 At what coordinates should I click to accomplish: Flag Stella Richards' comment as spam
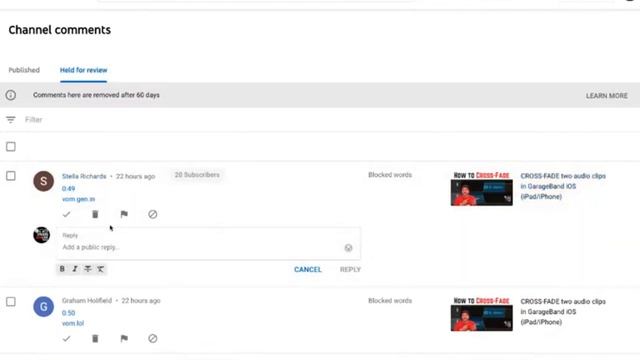click(x=124, y=214)
